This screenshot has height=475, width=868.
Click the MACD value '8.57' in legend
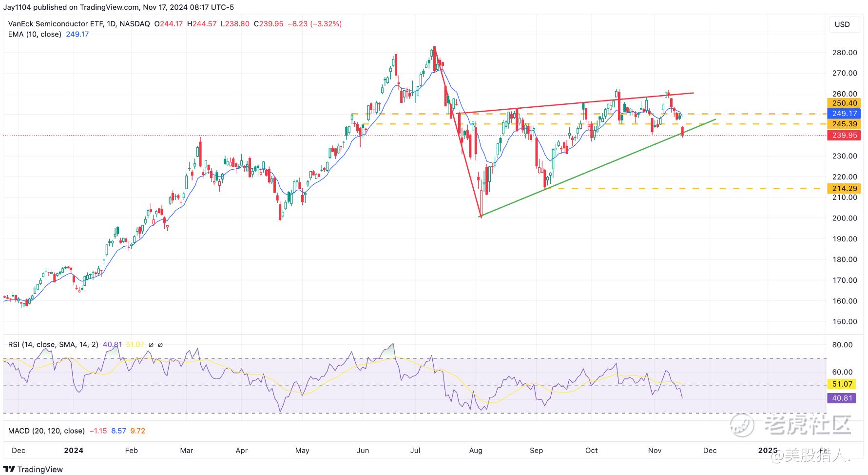[x=118, y=431]
